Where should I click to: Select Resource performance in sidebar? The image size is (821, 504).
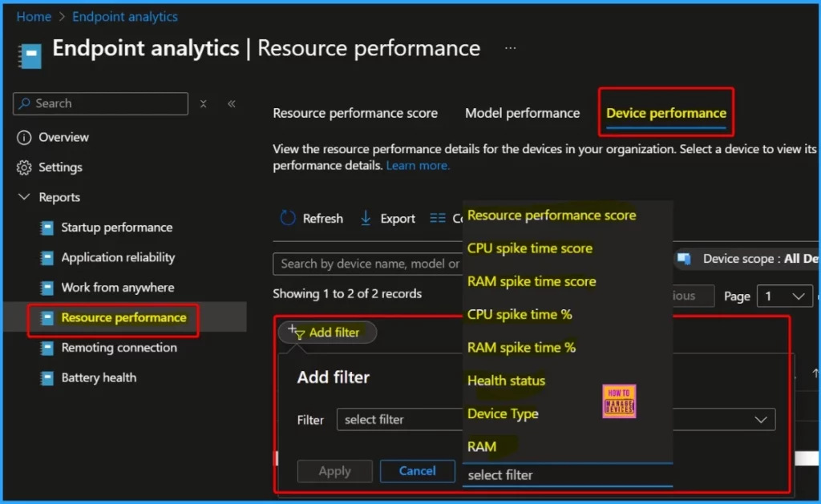[123, 317]
